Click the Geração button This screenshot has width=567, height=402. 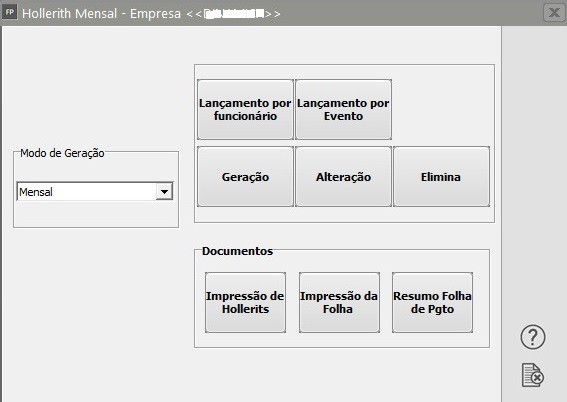[x=245, y=177]
